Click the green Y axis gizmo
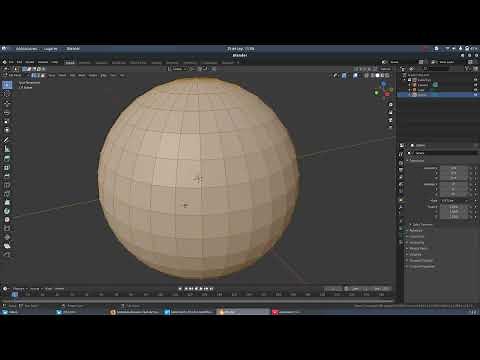The height and width of the screenshot is (360, 480). click(x=377, y=93)
